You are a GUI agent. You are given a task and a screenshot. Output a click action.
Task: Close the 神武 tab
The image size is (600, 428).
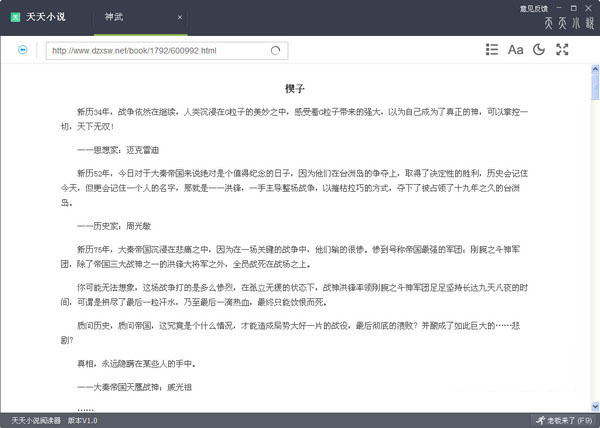tap(179, 18)
